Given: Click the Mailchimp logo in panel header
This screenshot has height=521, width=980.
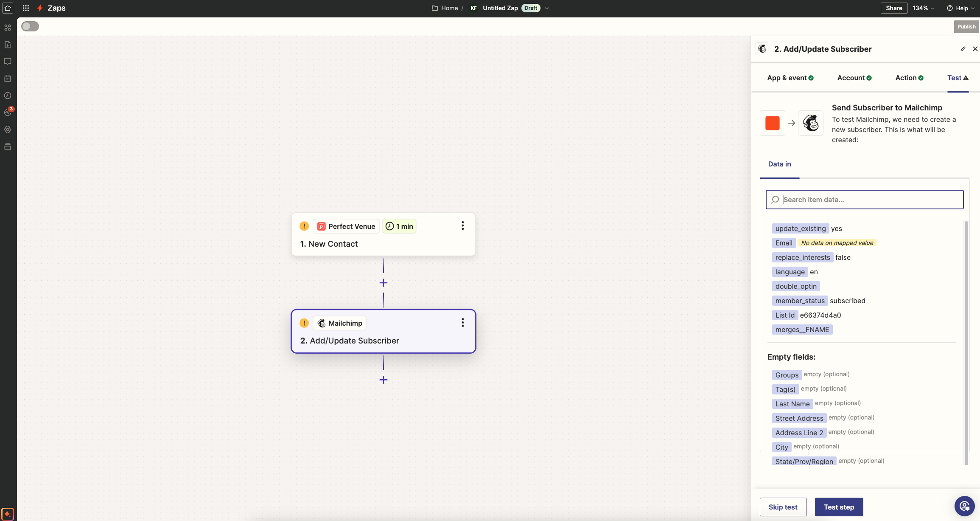Looking at the screenshot, I should 762,49.
